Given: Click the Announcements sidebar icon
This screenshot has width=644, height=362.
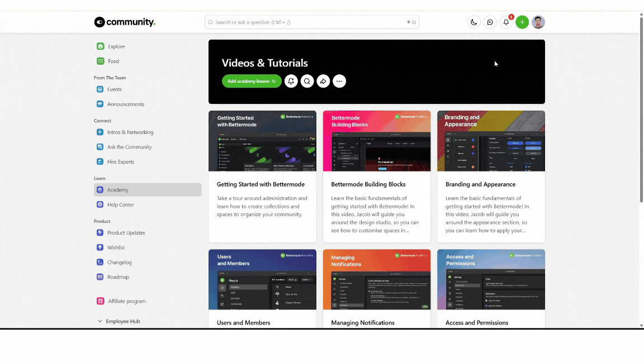Looking at the screenshot, I should [100, 104].
